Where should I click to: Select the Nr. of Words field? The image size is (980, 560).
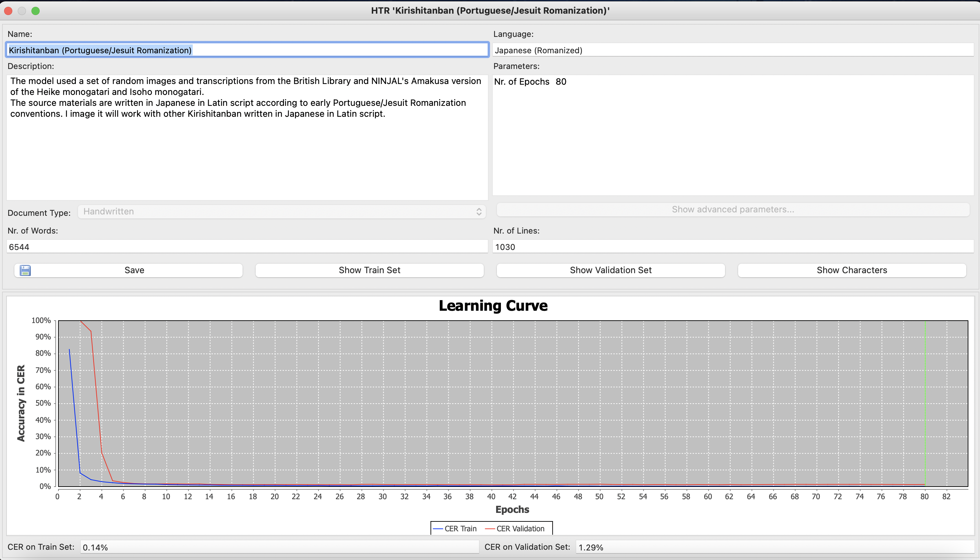(247, 247)
